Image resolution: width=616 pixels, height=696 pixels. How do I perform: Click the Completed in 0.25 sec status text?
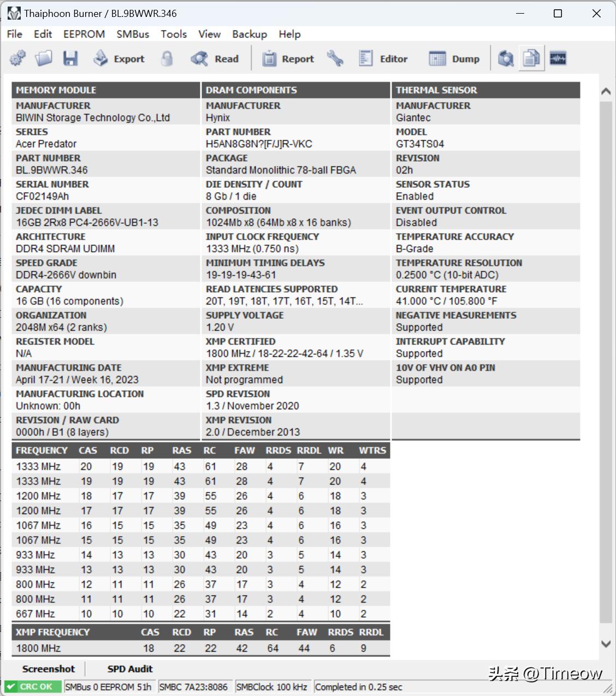pyautogui.click(x=358, y=687)
